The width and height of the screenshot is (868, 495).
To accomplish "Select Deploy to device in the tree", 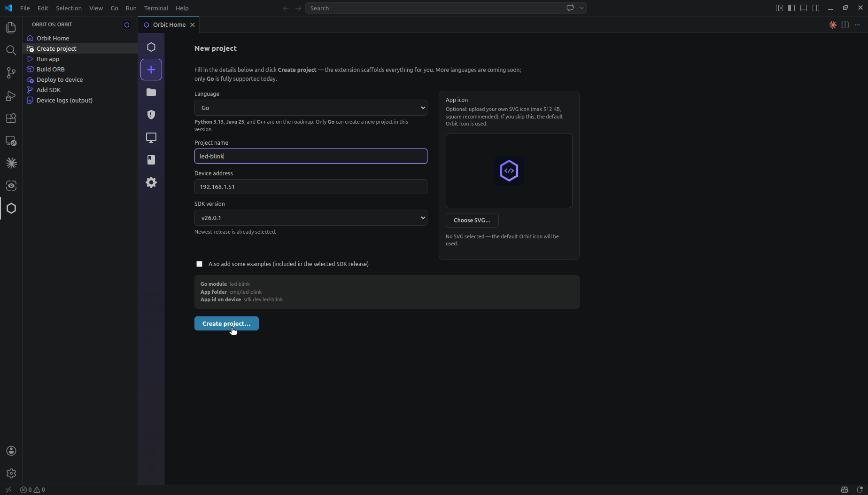I will 80,79.
